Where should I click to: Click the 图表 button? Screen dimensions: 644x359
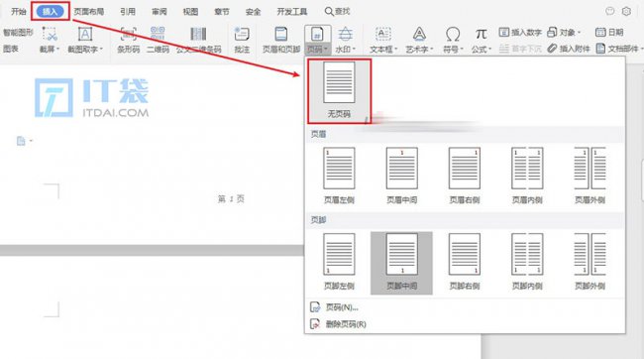(11, 49)
